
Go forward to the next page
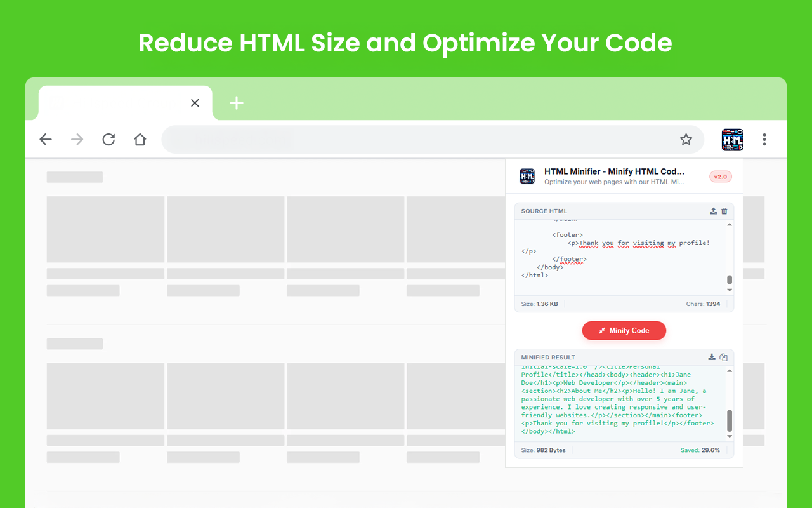tap(77, 140)
